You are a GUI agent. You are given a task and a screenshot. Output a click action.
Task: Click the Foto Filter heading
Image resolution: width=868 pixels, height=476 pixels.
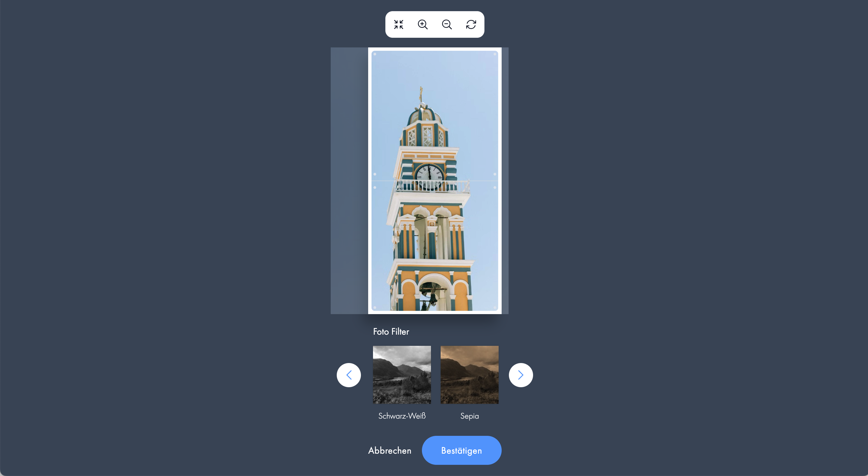pos(391,332)
